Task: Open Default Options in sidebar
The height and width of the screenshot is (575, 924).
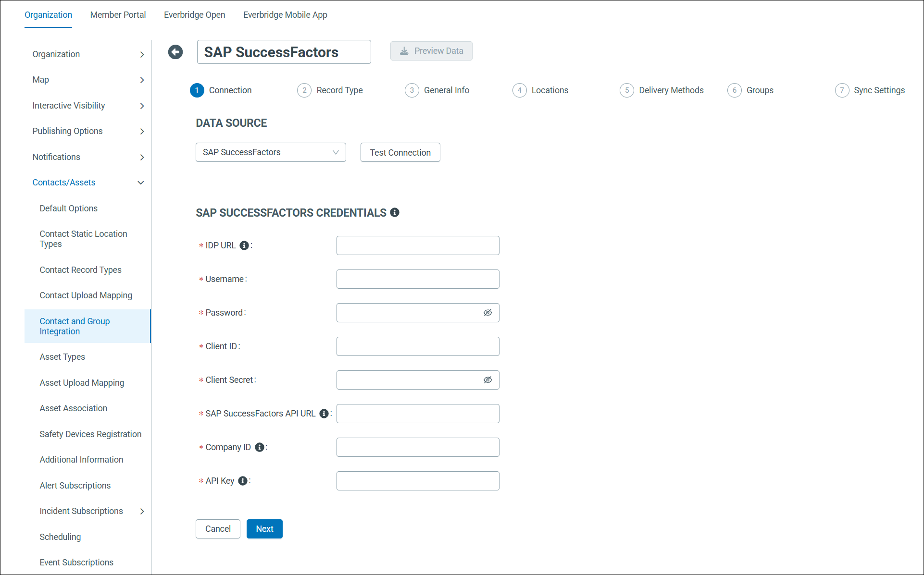Action: point(68,208)
